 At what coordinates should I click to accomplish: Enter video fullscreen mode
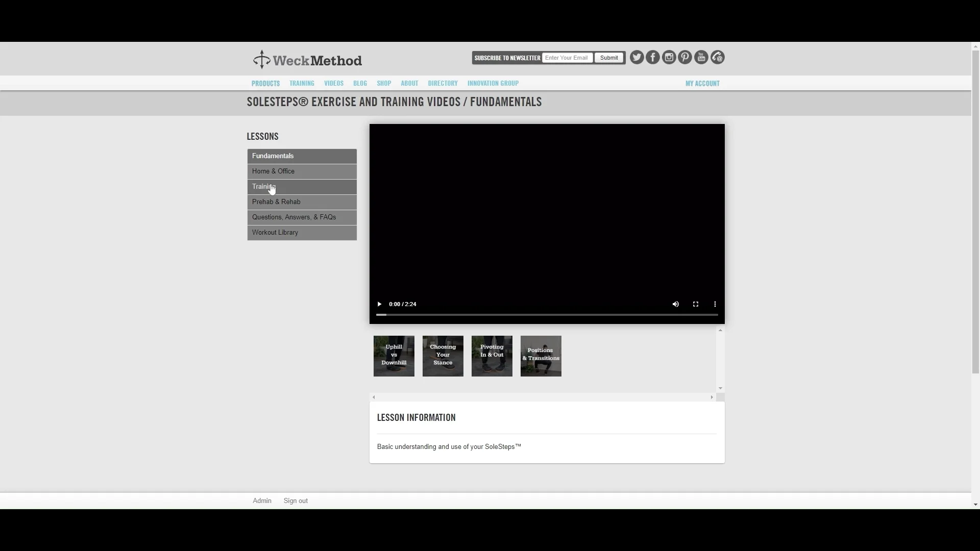point(696,304)
